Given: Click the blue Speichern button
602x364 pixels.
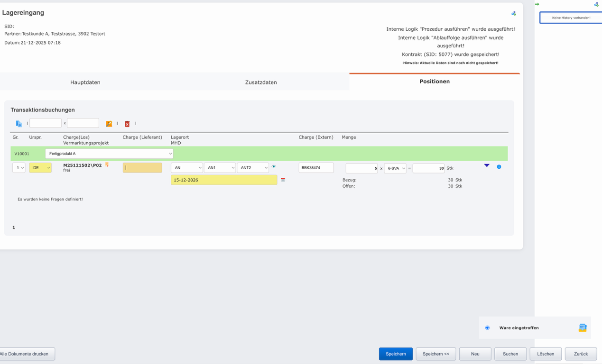Looking at the screenshot, I should [396, 354].
